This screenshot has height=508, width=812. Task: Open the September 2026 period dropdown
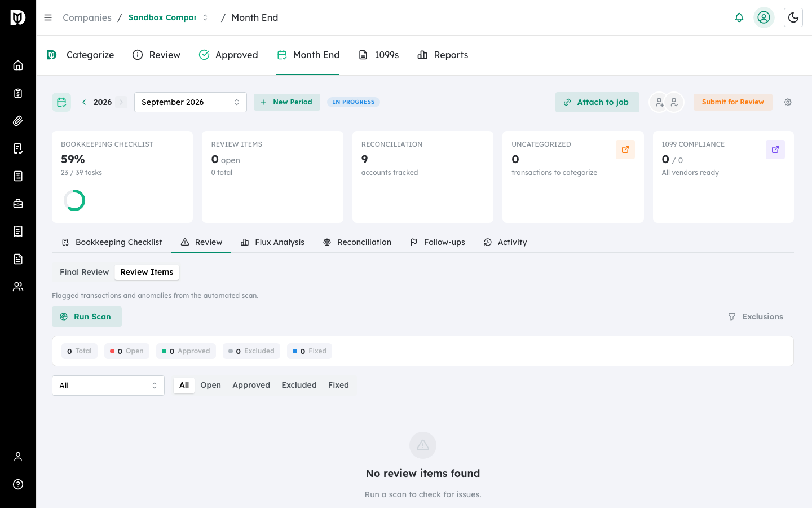point(191,102)
